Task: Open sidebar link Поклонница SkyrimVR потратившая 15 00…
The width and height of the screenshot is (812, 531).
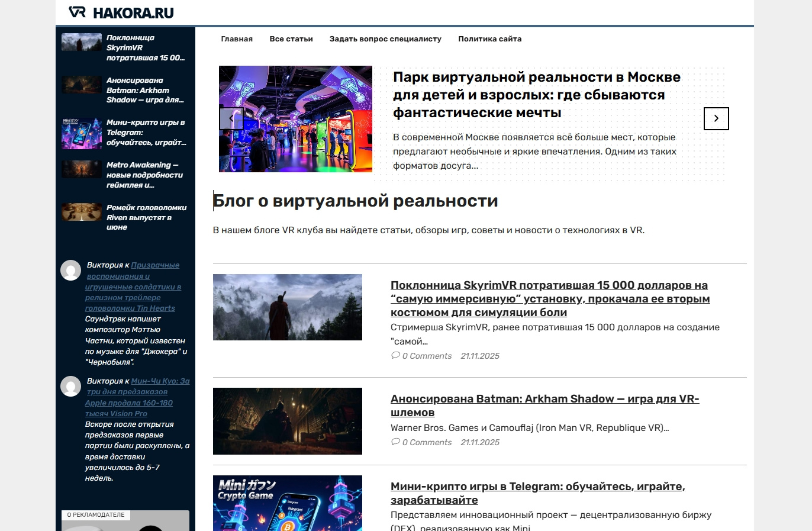Action: (x=146, y=48)
